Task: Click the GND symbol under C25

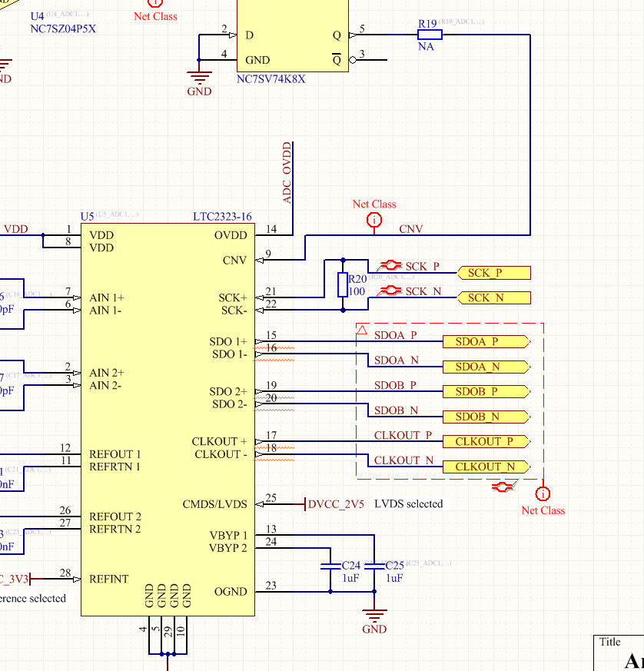Action: [374, 614]
